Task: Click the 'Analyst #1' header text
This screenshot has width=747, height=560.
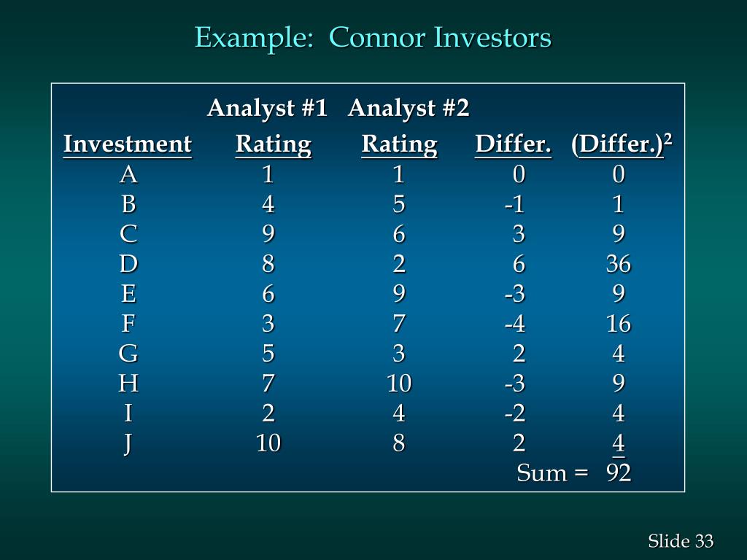Action: 267,108
